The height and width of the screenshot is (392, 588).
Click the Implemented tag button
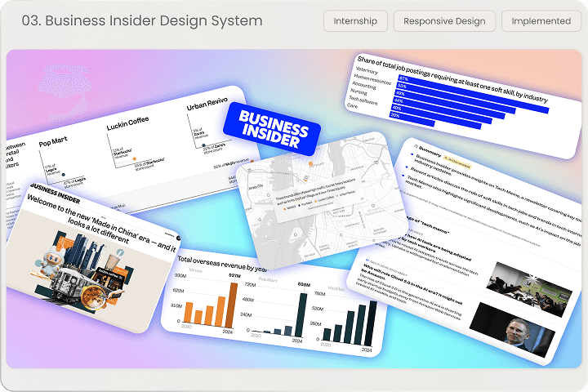coord(541,21)
